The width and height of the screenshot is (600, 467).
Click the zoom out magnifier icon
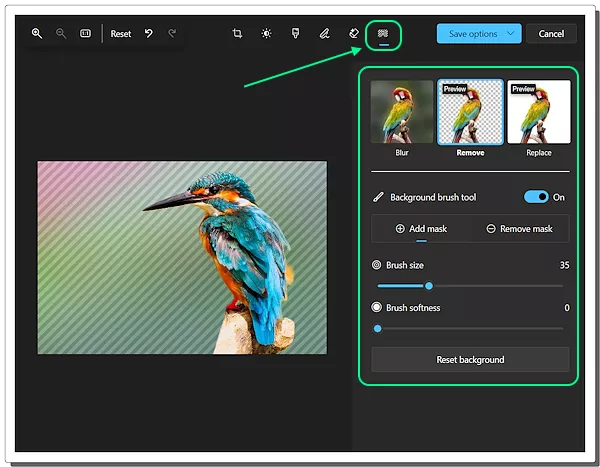tap(61, 33)
